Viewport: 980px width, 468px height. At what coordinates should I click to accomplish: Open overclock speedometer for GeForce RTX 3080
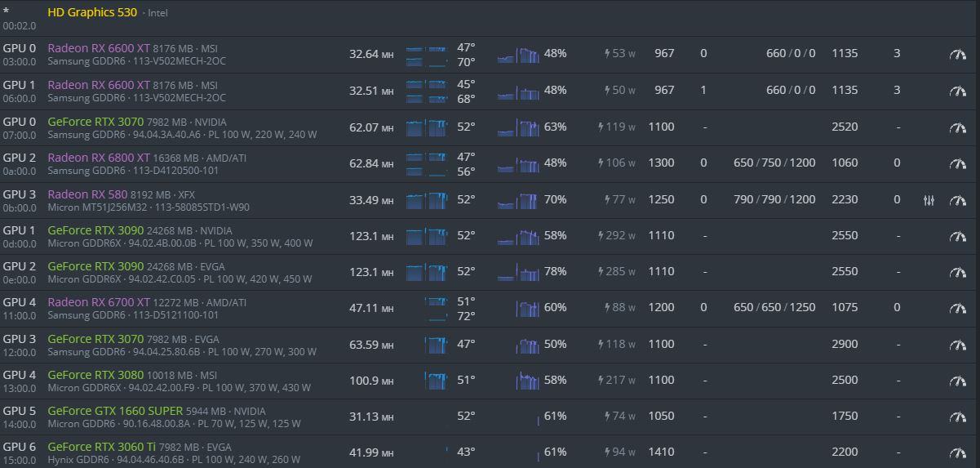[957, 381]
